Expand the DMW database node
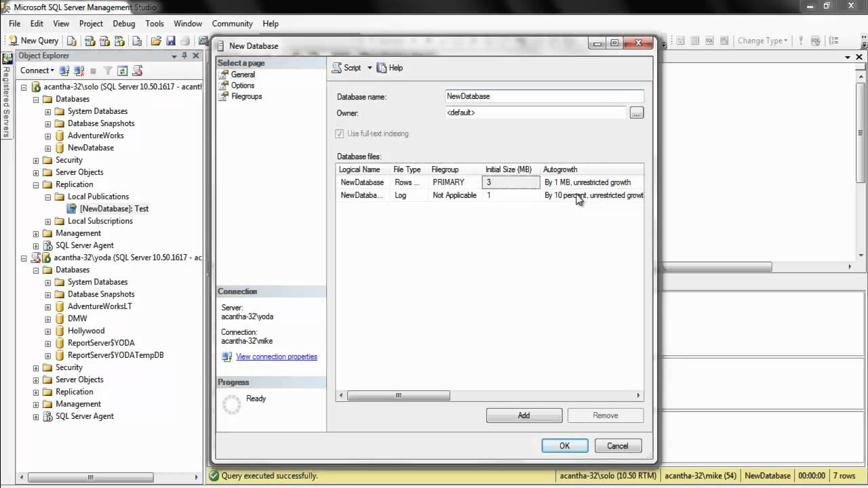 (47, 319)
